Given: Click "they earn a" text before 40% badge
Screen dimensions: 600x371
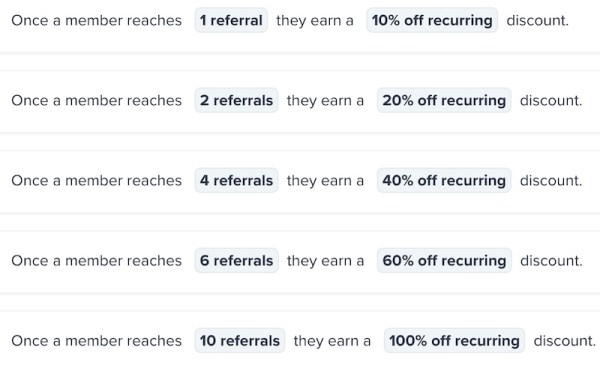Looking at the screenshot, I should [x=325, y=181].
